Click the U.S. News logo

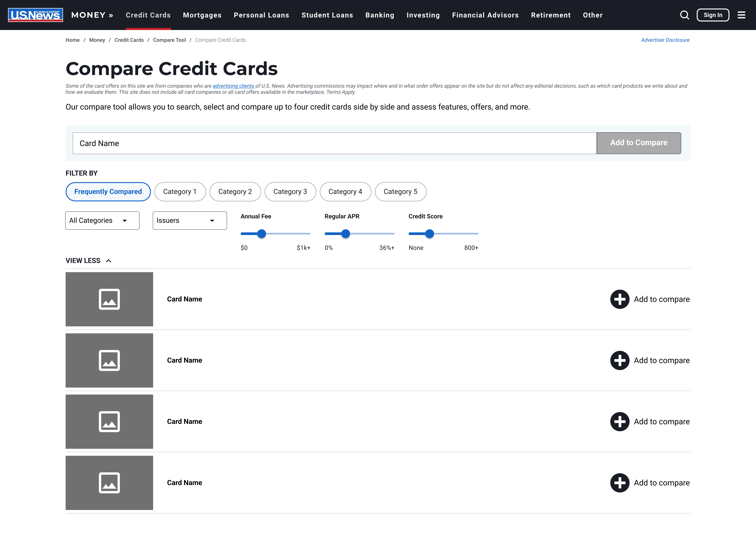(36, 15)
